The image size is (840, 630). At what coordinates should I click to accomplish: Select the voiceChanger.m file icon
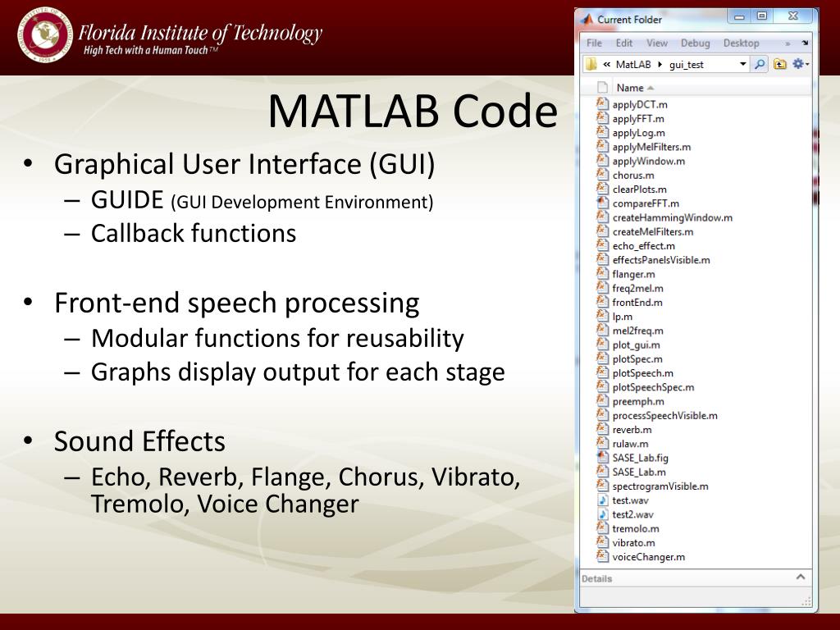(x=603, y=556)
